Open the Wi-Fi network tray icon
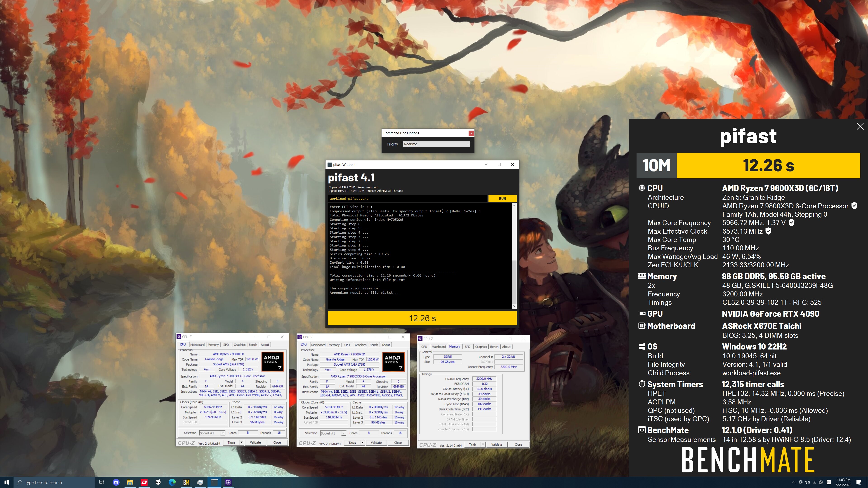 click(814, 482)
